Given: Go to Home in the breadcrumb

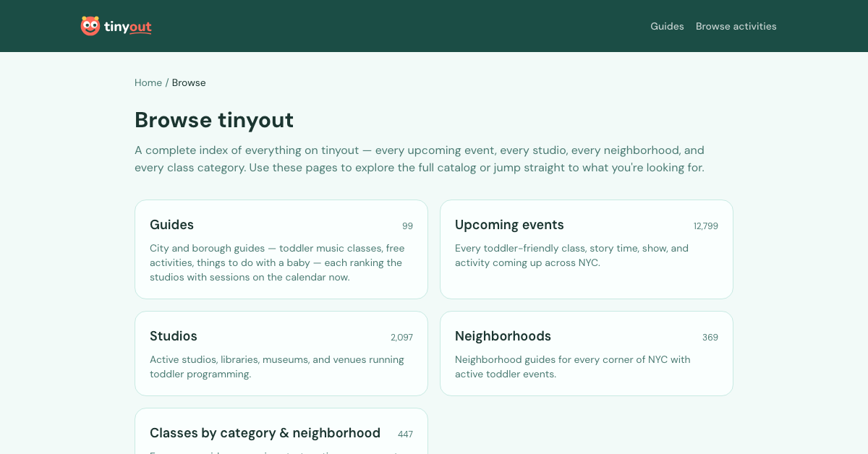Looking at the screenshot, I should pyautogui.click(x=148, y=82).
